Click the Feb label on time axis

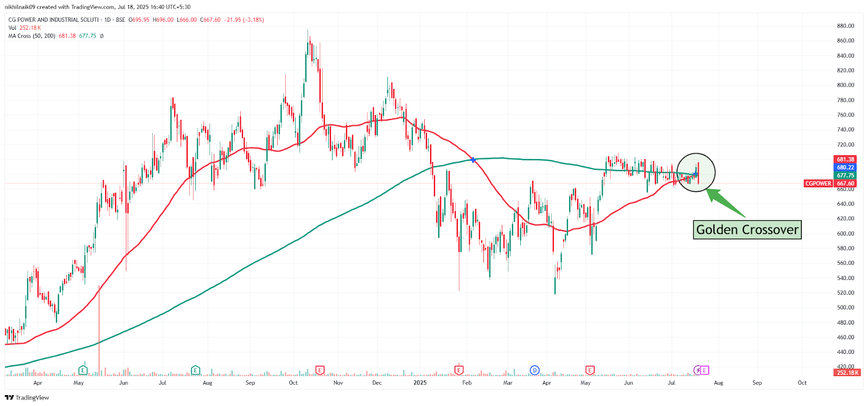(467, 383)
